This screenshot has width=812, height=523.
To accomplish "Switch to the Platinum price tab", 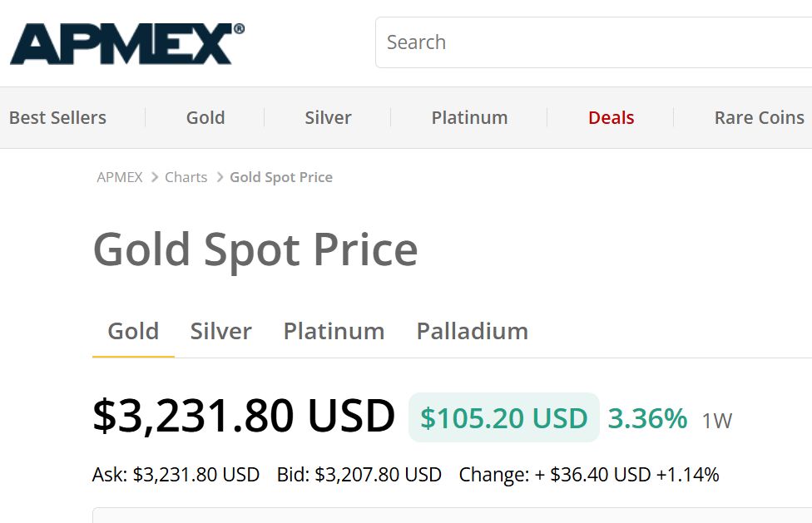I will (334, 332).
